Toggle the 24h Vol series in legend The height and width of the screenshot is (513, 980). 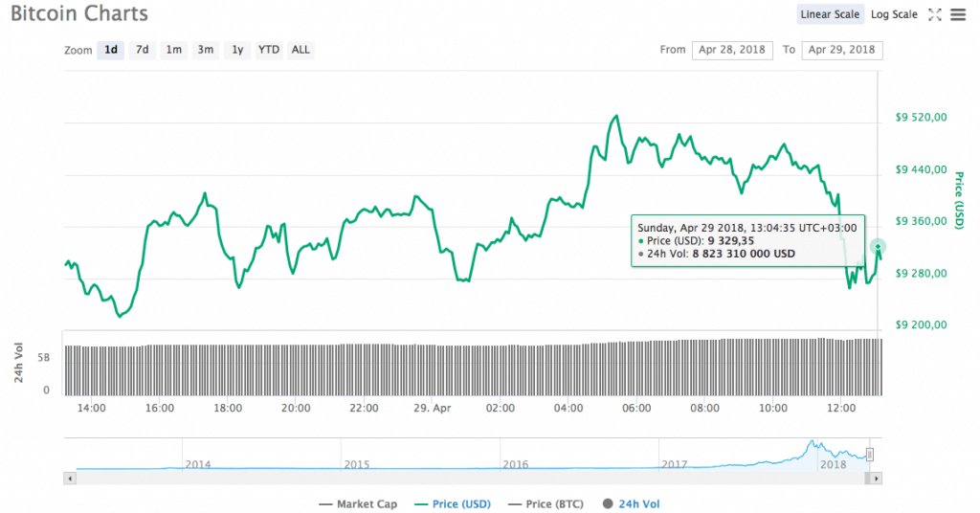632,503
